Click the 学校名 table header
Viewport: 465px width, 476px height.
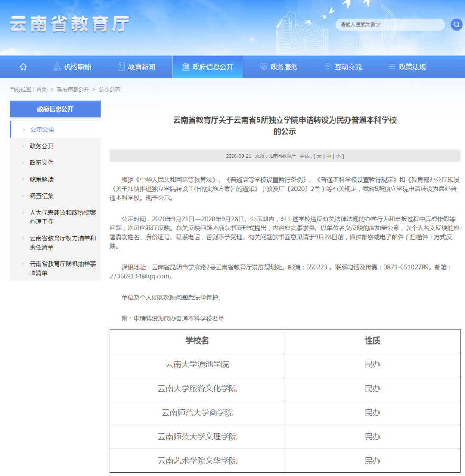click(197, 341)
